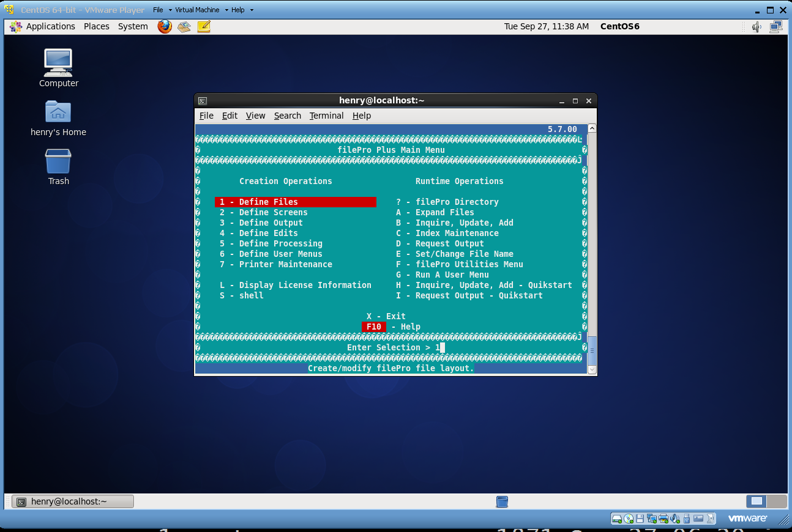Click '7 - Printer Maintenance' entry

coord(276,264)
